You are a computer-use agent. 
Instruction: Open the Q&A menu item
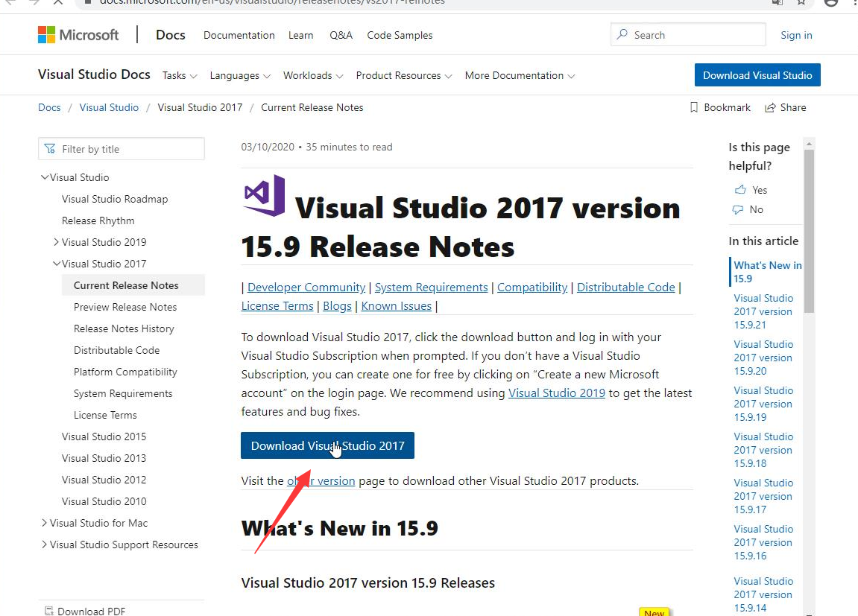click(341, 35)
